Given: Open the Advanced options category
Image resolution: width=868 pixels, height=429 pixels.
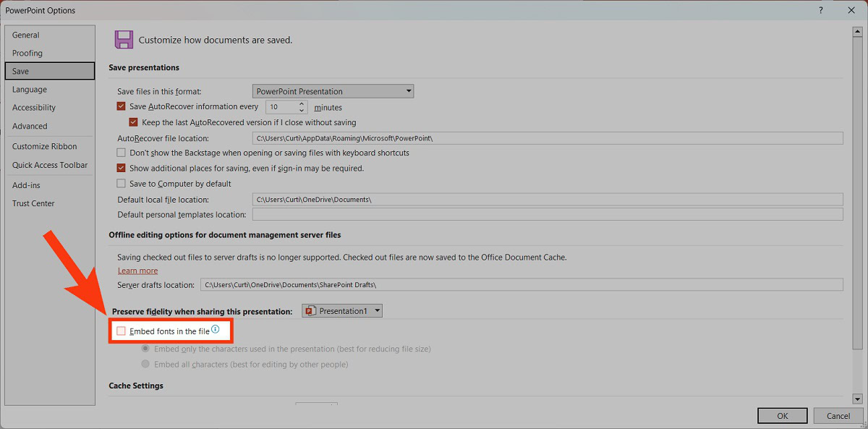Looking at the screenshot, I should 49,126.
